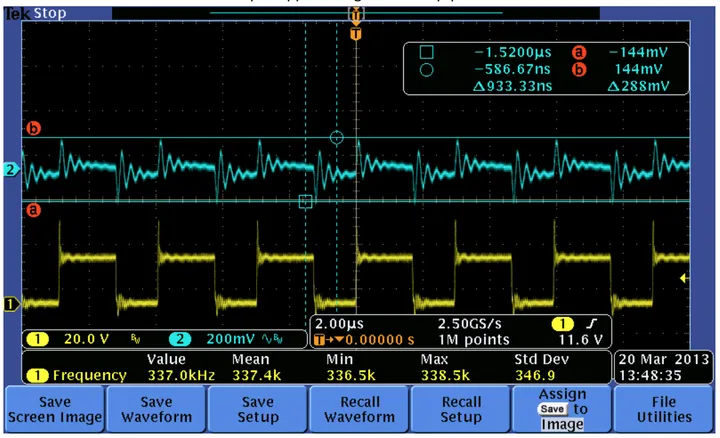This screenshot has width=720, height=438.
Task: Click the red cursor a label
Action: click(33, 210)
